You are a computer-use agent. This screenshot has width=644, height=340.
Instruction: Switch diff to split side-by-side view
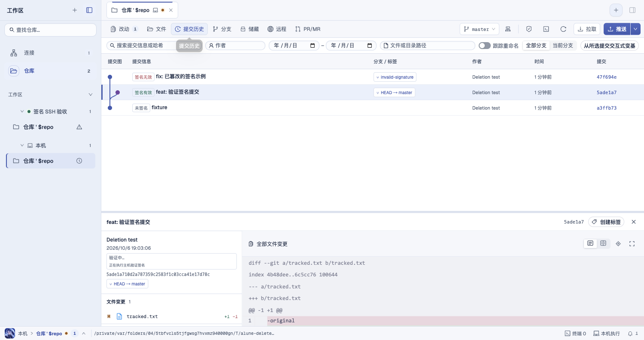603,244
